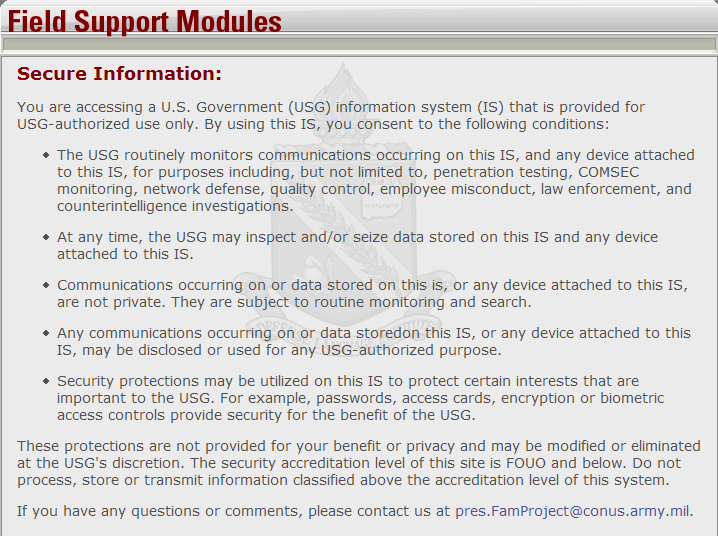The width and height of the screenshot is (718, 536).
Task: Click the 'FOUO and below' accreditation sentence
Action: (420, 462)
